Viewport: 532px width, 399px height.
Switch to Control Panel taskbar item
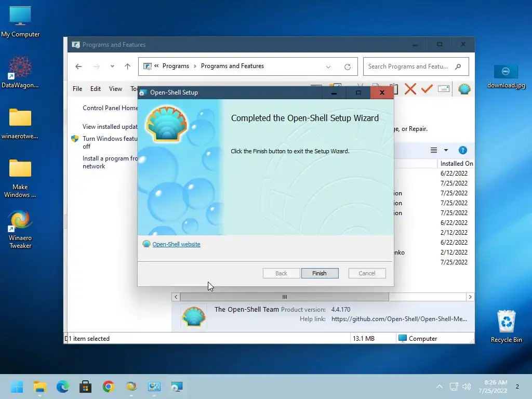(x=154, y=387)
